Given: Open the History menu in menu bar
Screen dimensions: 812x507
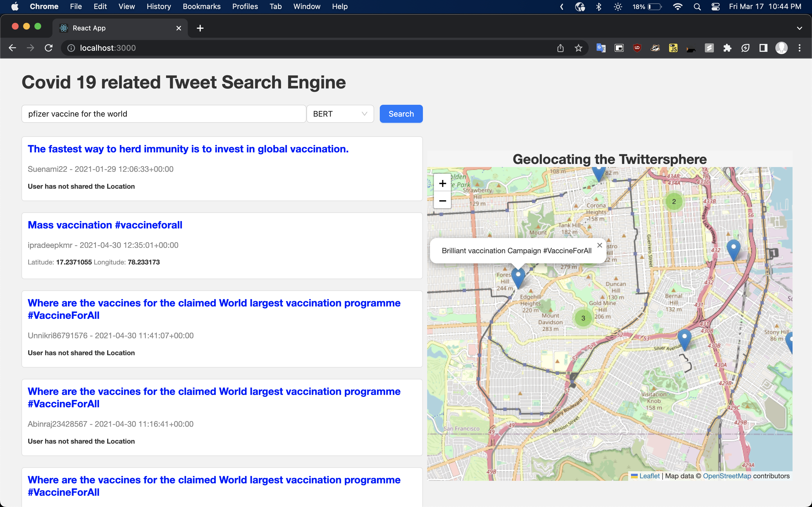Looking at the screenshot, I should (x=158, y=6).
